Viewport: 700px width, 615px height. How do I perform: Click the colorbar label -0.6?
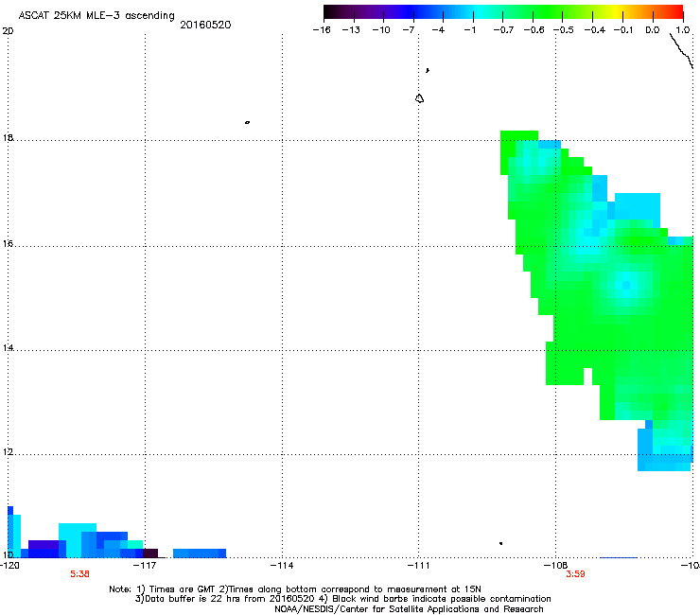pyautogui.click(x=534, y=30)
